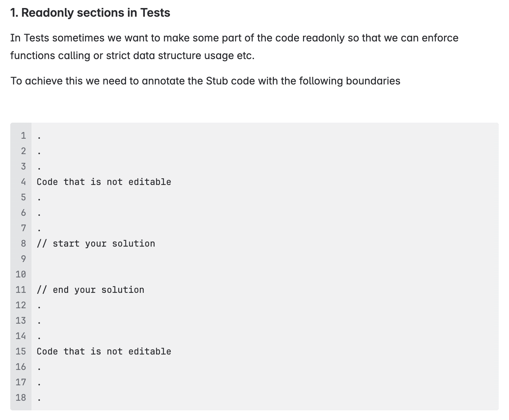Click the dot on code line 2
The height and width of the screenshot is (420, 509).
click(39, 153)
